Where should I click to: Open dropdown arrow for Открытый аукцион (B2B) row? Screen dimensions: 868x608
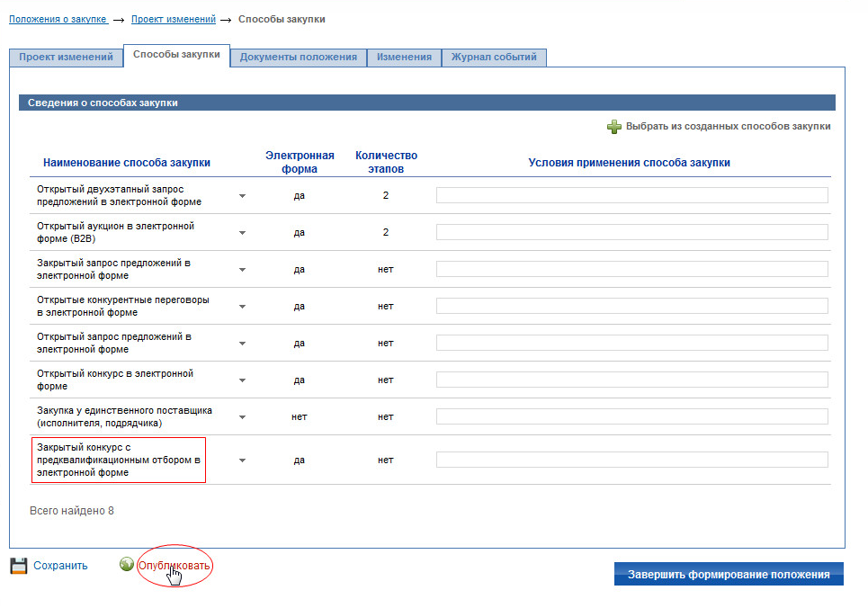tap(242, 232)
